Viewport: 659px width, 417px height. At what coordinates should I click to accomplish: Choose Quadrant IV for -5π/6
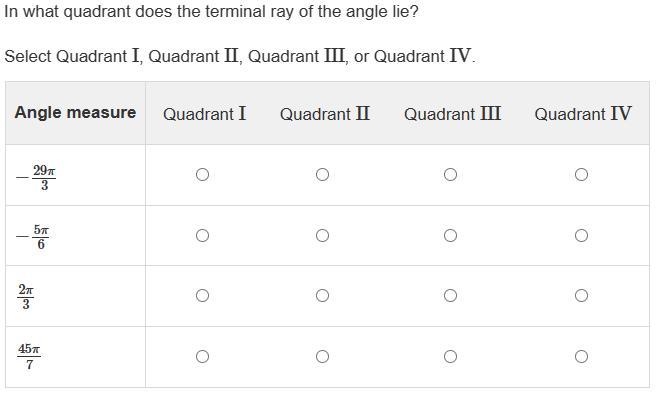tap(581, 236)
